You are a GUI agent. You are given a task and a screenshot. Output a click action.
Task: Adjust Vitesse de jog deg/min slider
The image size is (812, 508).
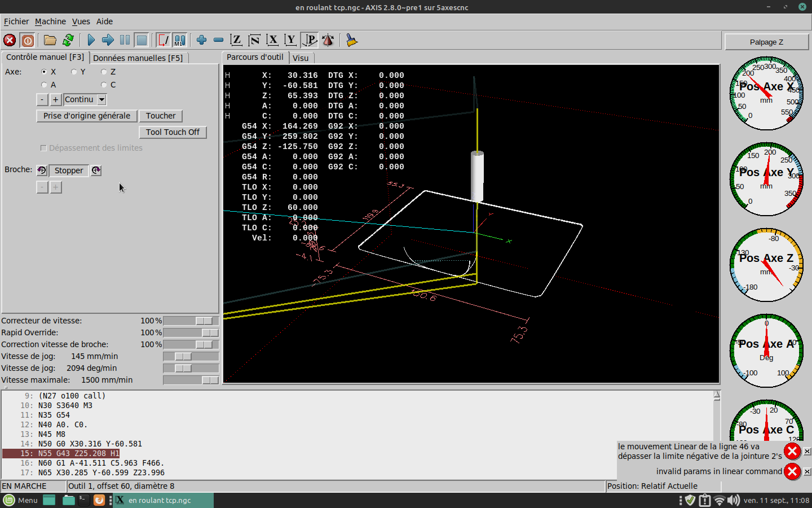[x=191, y=368]
